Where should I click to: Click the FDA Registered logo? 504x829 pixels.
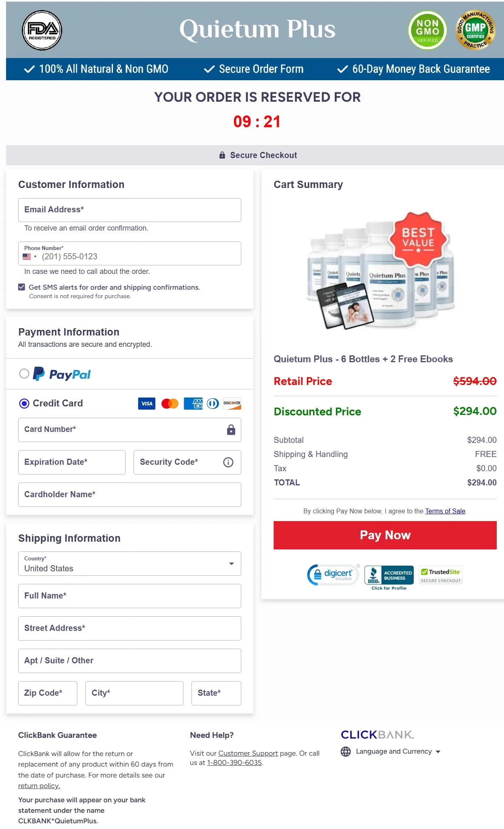42,31
